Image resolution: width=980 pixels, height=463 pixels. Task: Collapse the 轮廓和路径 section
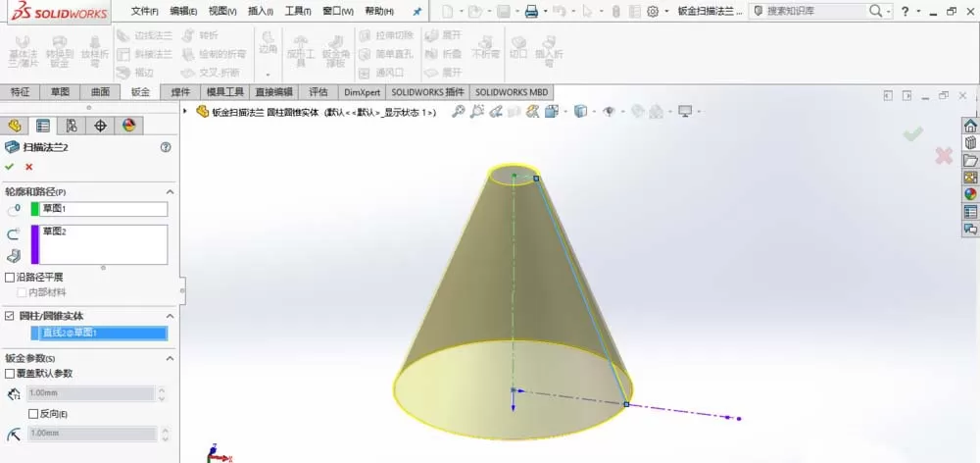pyautogui.click(x=170, y=192)
